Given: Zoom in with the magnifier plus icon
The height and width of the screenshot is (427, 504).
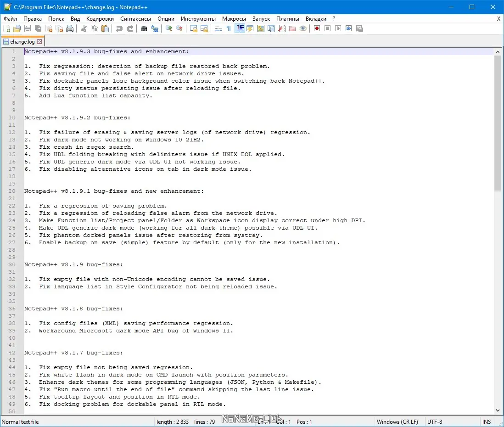Looking at the screenshot, I should tap(169, 28).
